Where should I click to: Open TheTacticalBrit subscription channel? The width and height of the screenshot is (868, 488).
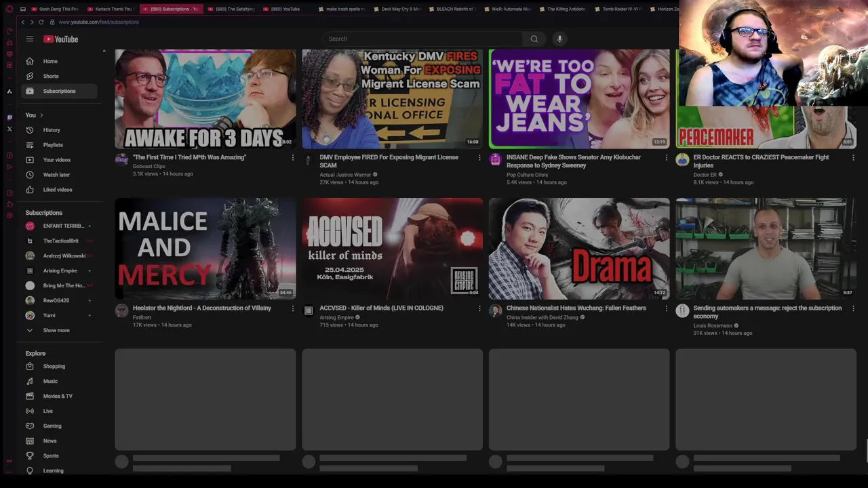(x=60, y=241)
